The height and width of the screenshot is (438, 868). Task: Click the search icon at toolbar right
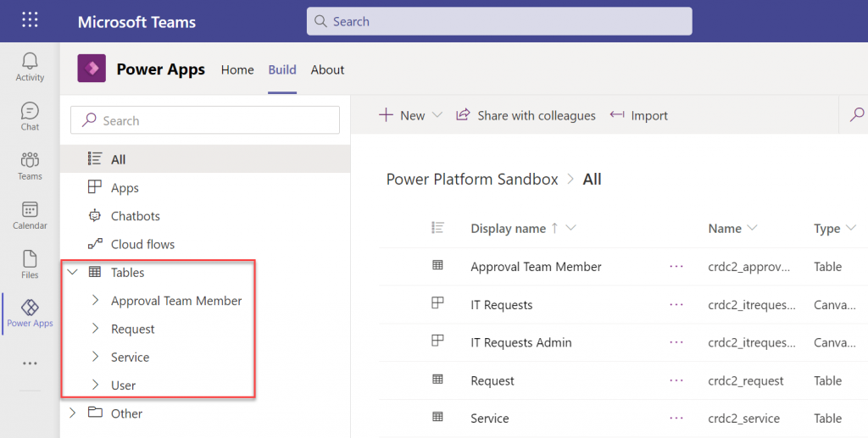coord(857,115)
